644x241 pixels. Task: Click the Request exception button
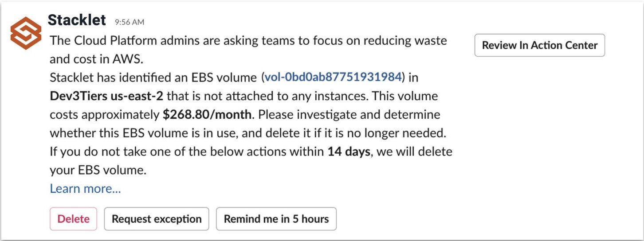pyautogui.click(x=157, y=219)
